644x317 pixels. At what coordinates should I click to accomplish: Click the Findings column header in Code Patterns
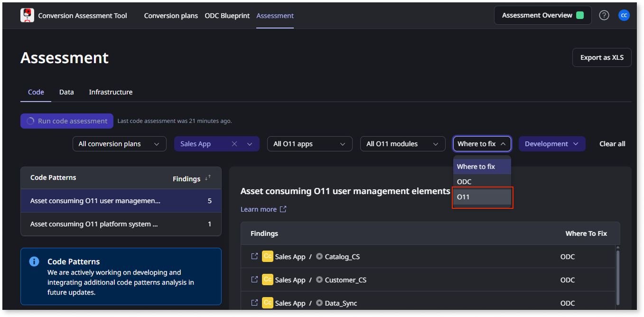187,178
